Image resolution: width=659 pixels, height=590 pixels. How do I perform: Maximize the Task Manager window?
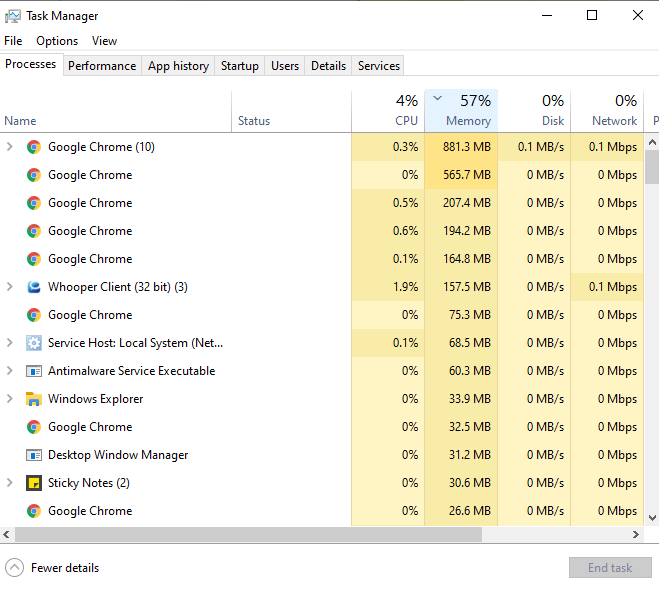(x=592, y=16)
